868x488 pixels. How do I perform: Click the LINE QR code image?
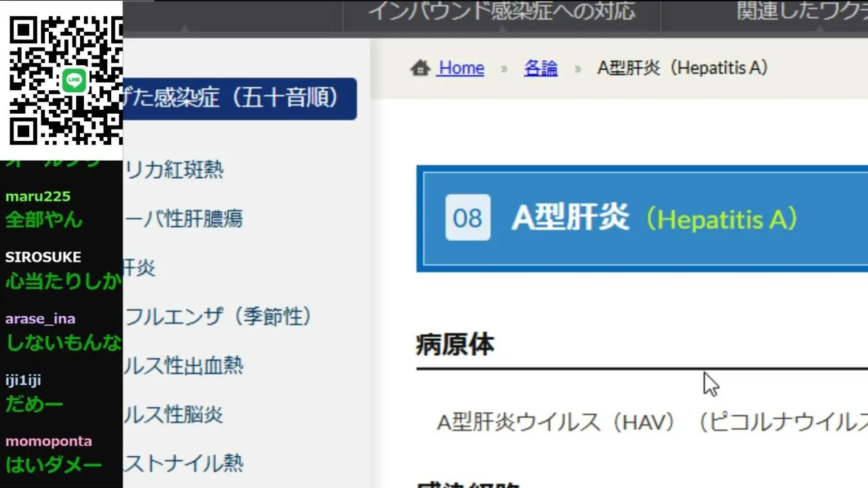pos(66,80)
